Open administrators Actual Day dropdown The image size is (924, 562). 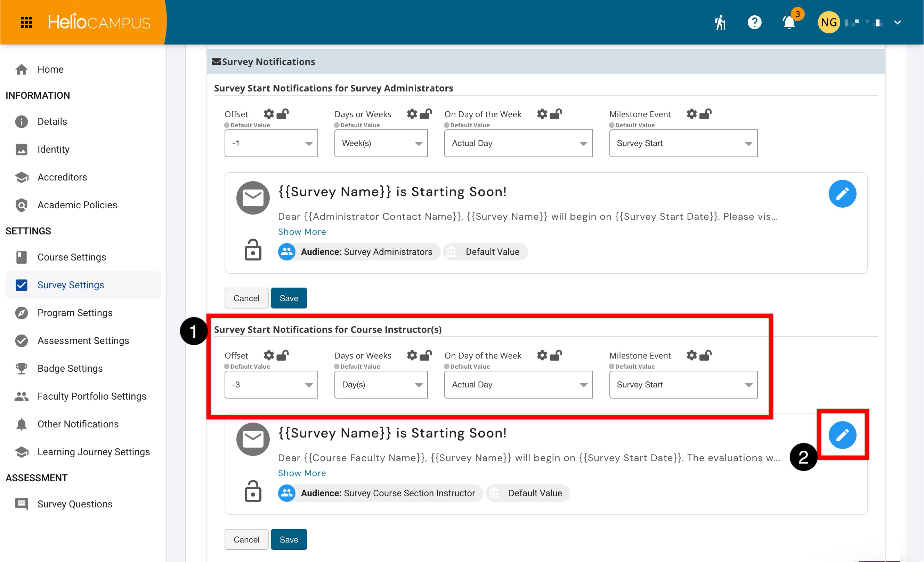(518, 143)
